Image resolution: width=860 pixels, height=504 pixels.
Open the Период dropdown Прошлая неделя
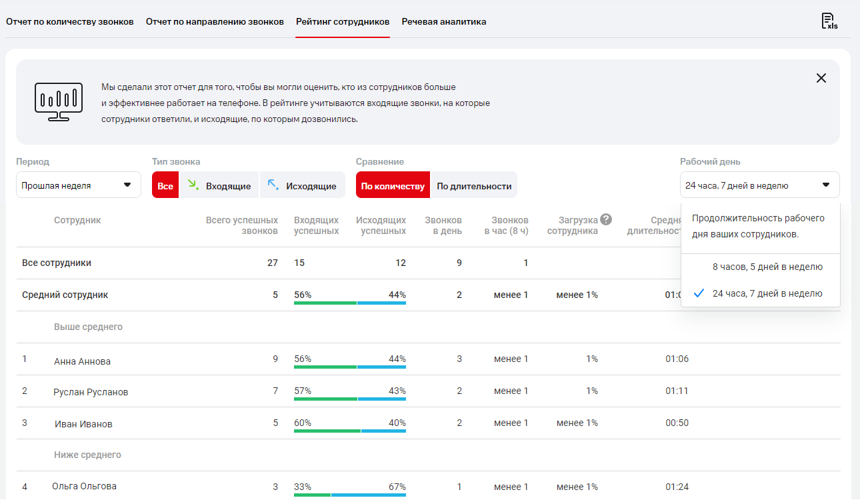tap(79, 185)
